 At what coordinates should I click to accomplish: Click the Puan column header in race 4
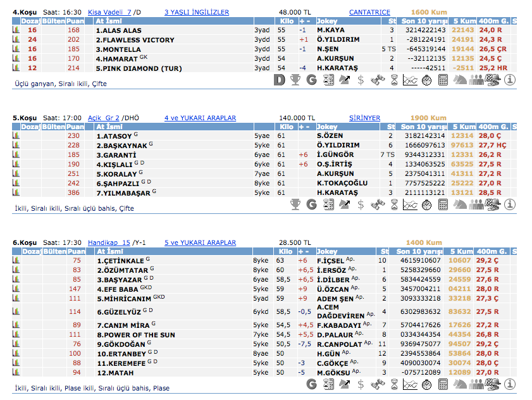[75, 21]
